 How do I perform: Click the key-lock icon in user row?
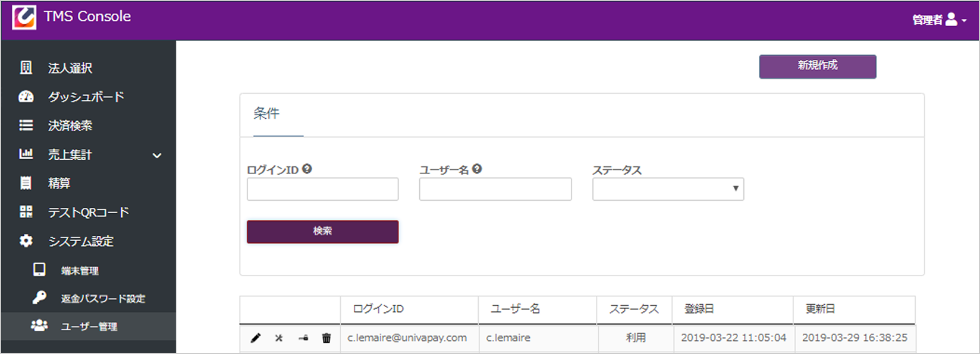[x=303, y=338]
